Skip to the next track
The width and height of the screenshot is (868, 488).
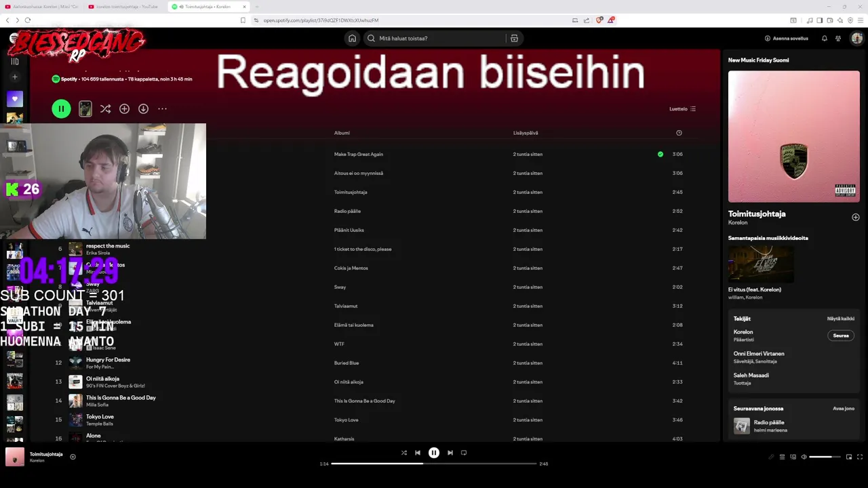[450, 453]
